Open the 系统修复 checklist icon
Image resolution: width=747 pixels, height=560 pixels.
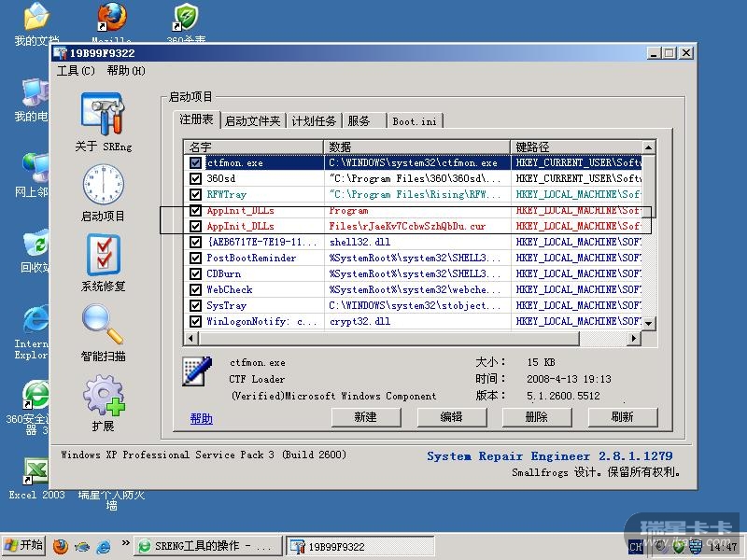tap(103, 254)
